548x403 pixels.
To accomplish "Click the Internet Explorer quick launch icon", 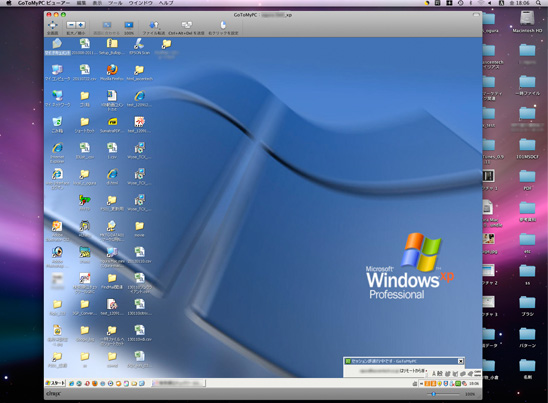I will click(x=72, y=383).
